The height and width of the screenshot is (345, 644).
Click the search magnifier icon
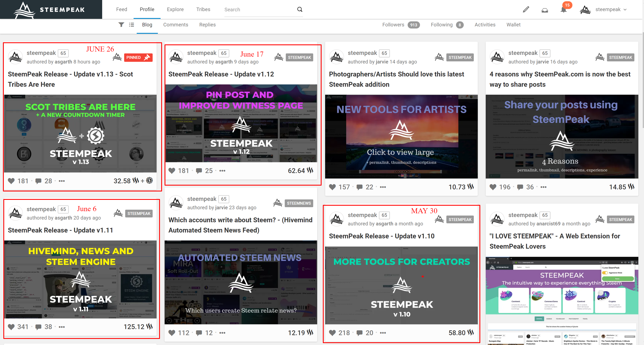(300, 9)
